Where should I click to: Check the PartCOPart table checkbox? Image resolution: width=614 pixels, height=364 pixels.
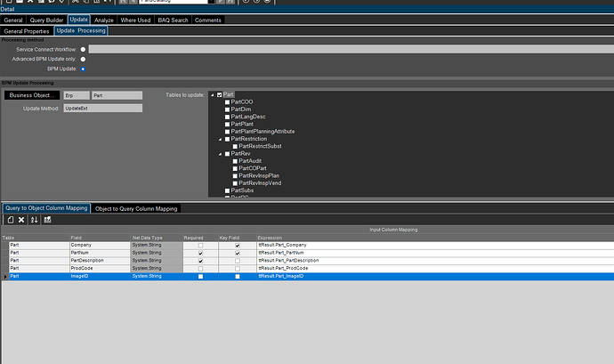(235, 168)
